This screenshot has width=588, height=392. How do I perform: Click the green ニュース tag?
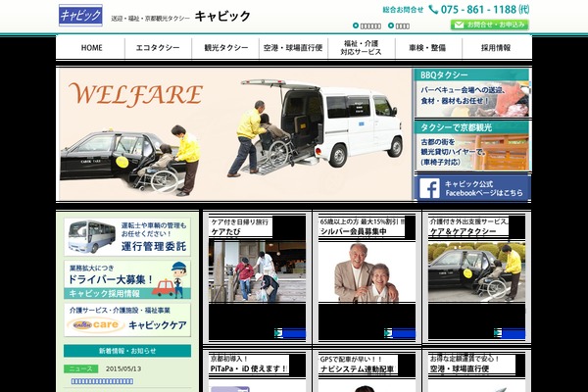point(81,368)
